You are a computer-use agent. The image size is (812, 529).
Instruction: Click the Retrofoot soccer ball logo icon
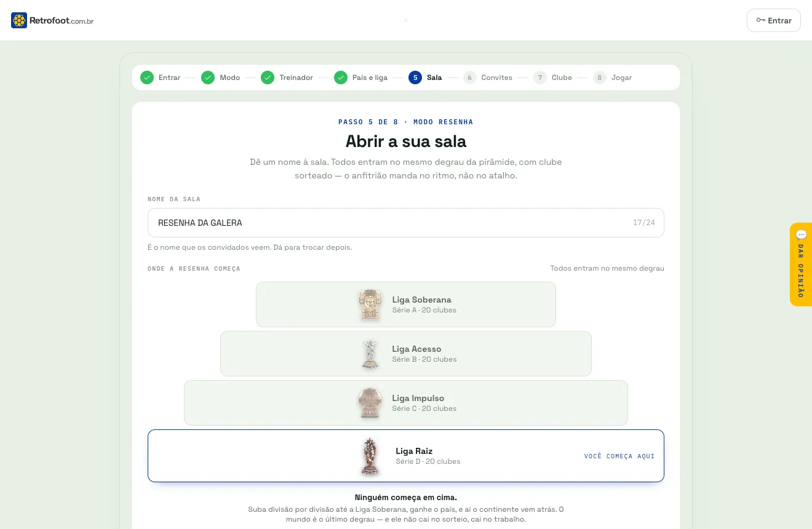click(19, 20)
